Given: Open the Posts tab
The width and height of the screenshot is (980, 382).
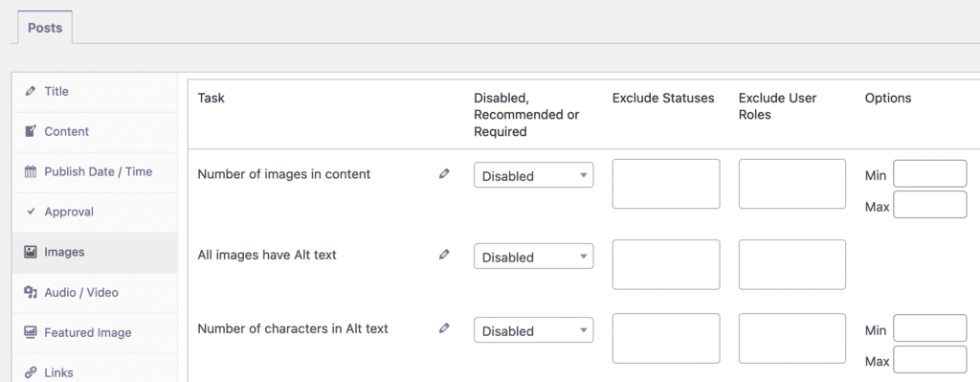Looking at the screenshot, I should point(45,28).
